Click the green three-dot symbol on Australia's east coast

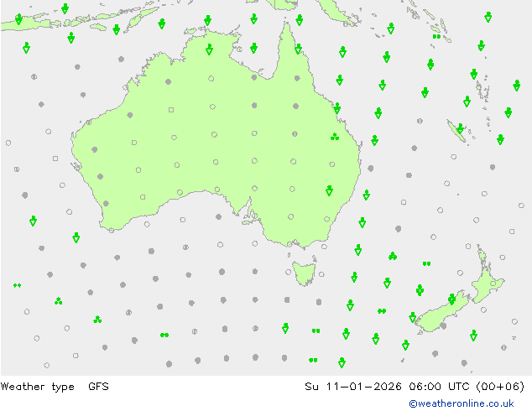click(335, 137)
